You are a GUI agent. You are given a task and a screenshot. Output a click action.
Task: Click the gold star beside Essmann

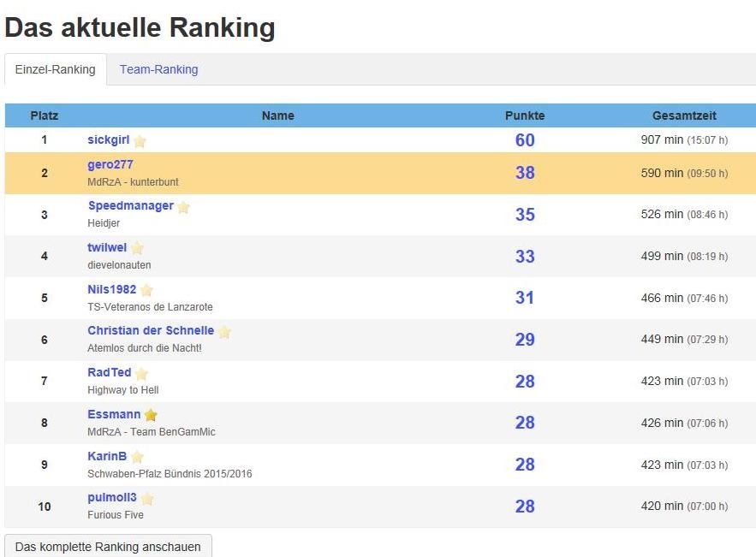(x=151, y=415)
